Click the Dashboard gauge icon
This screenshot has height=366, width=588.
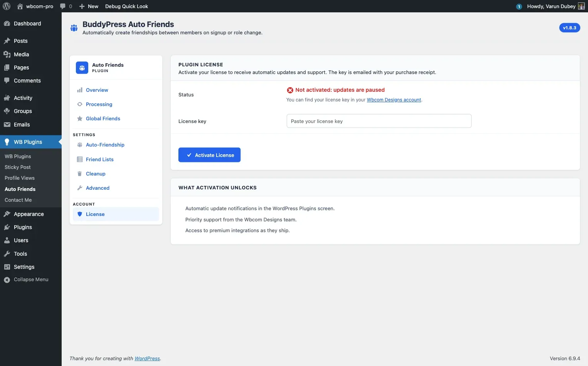[x=7, y=24]
